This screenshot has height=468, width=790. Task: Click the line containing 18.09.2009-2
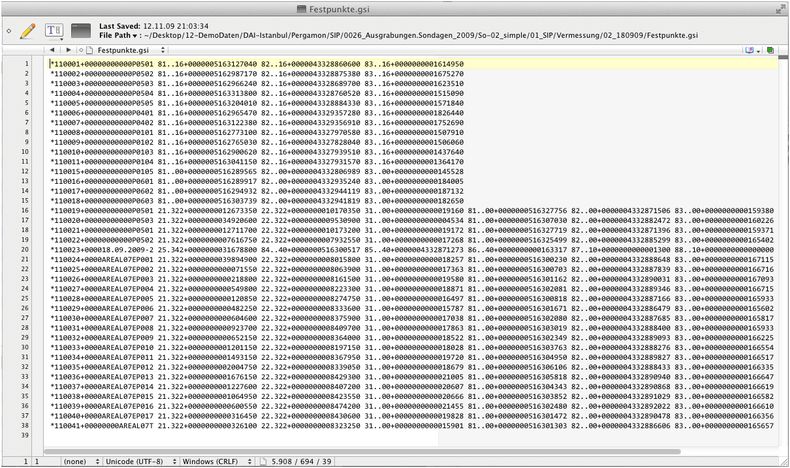pyautogui.click(x=412, y=249)
